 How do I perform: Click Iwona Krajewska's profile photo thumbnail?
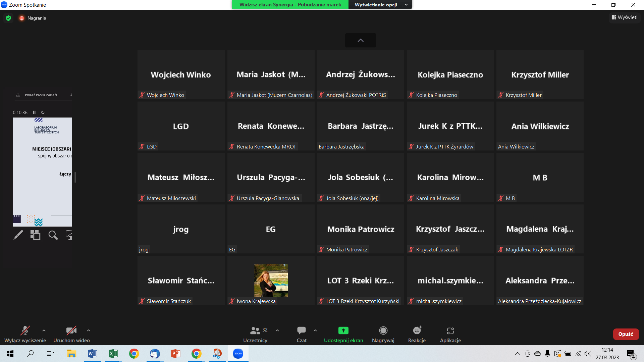tap(271, 281)
